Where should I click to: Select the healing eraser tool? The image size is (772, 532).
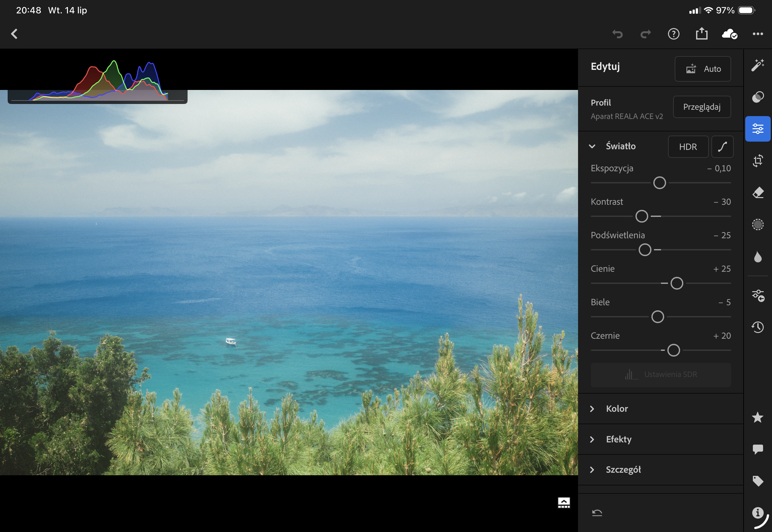point(758,193)
